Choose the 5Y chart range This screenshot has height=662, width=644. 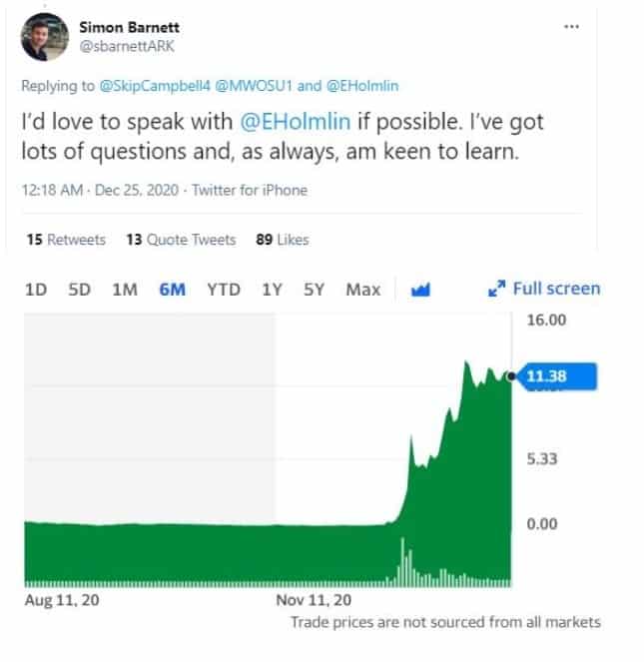315,290
